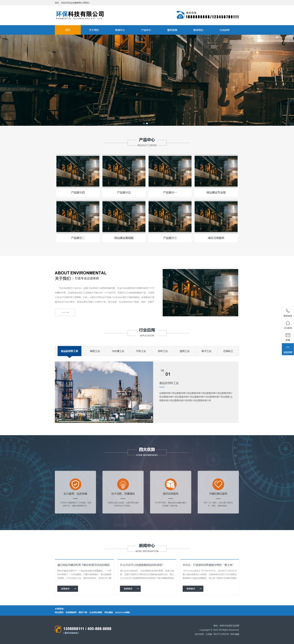The height and width of the screenshot is (644, 294).
Task: Open the 华为云 news article title
Action: (x=208, y=565)
